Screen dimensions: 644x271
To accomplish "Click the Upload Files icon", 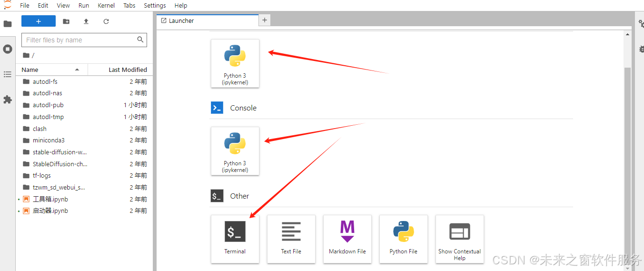I will coord(86,21).
